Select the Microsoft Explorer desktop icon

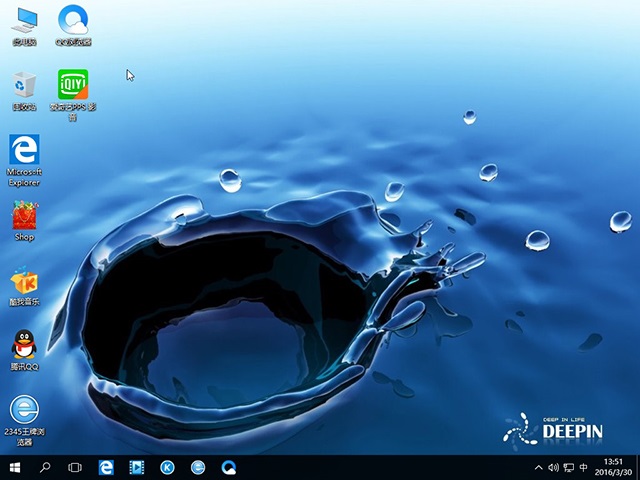[x=24, y=151]
